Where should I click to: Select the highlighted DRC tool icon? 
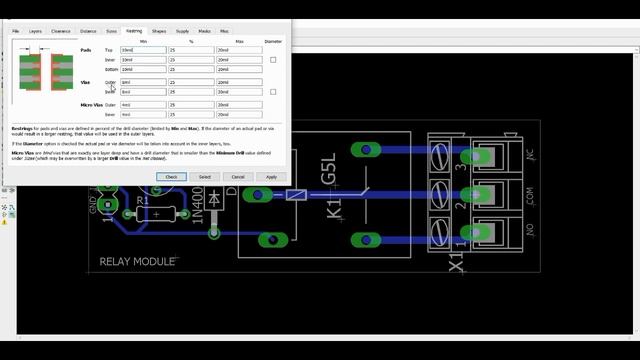[12, 215]
